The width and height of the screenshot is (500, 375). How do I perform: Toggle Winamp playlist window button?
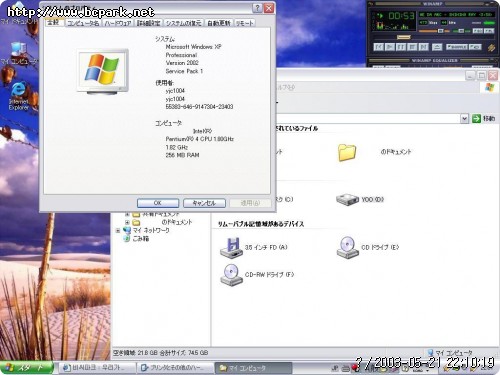pyautogui.click(x=489, y=31)
